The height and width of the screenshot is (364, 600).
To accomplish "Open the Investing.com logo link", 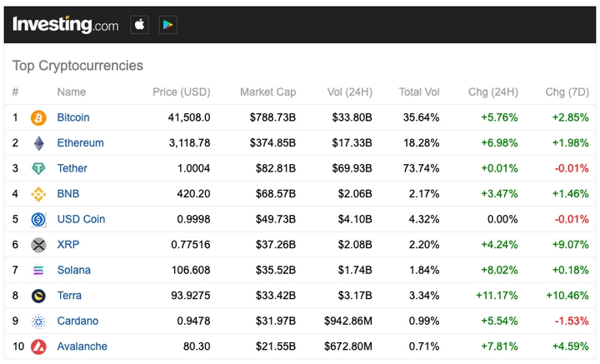I will [66, 25].
